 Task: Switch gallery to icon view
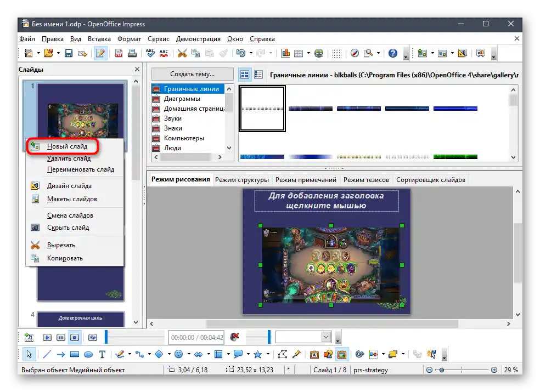pos(245,74)
